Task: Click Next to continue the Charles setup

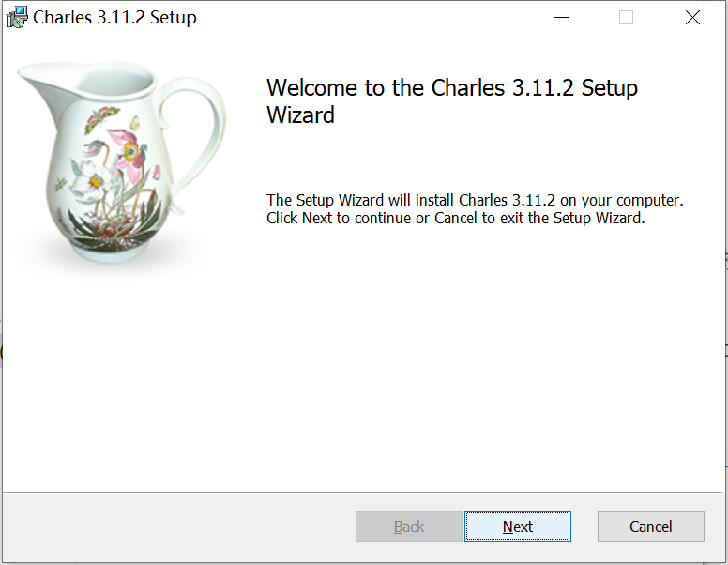Action: 518,527
